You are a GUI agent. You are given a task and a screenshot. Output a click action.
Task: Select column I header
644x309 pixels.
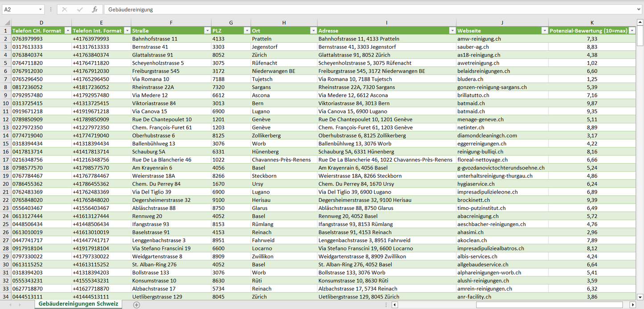(386, 23)
